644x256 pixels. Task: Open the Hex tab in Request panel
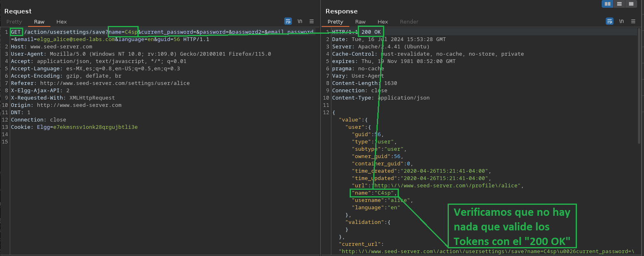pos(61,22)
